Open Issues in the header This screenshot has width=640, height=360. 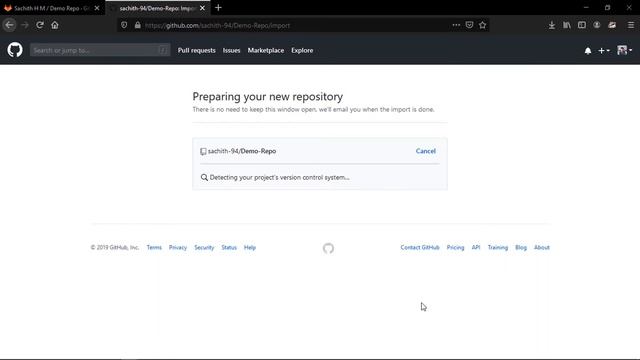point(231,50)
